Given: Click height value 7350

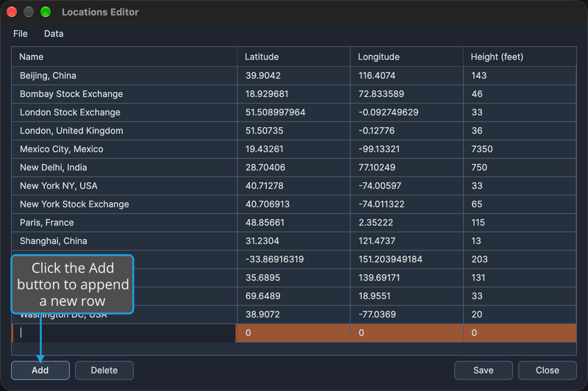Looking at the screenshot, I should coord(482,149).
